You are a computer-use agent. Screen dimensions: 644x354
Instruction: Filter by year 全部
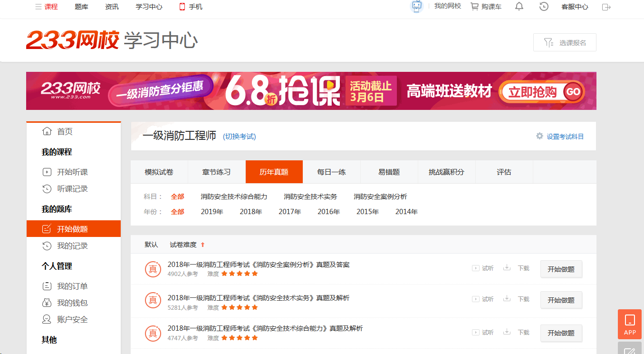click(x=177, y=212)
